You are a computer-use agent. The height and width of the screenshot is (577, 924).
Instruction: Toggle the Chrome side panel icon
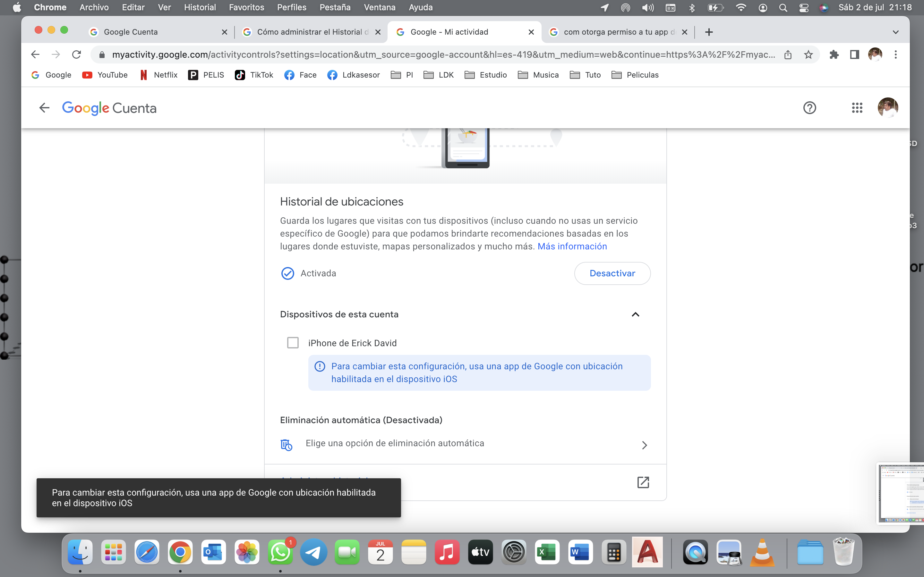pyautogui.click(x=854, y=54)
